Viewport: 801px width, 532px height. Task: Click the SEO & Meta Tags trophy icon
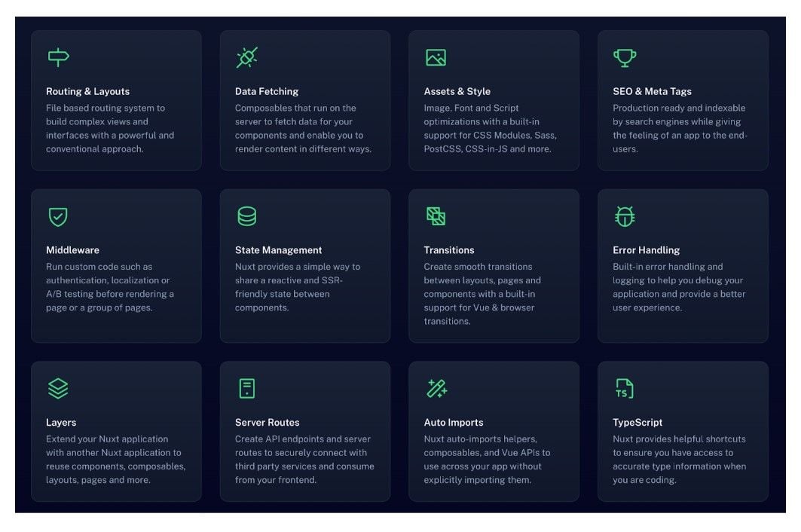tap(625, 57)
